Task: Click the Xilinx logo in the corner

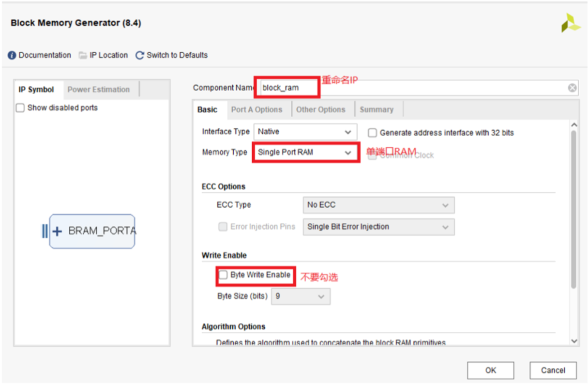Action: coord(570,23)
